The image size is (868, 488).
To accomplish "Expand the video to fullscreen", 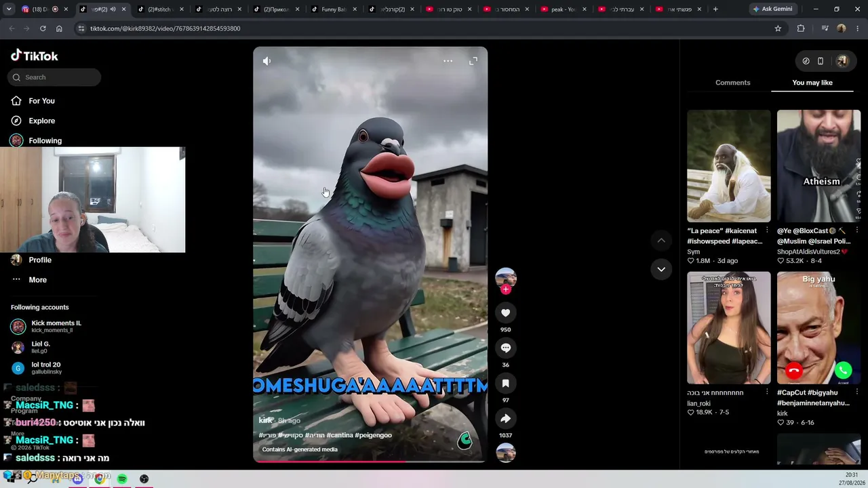I will pos(473,61).
